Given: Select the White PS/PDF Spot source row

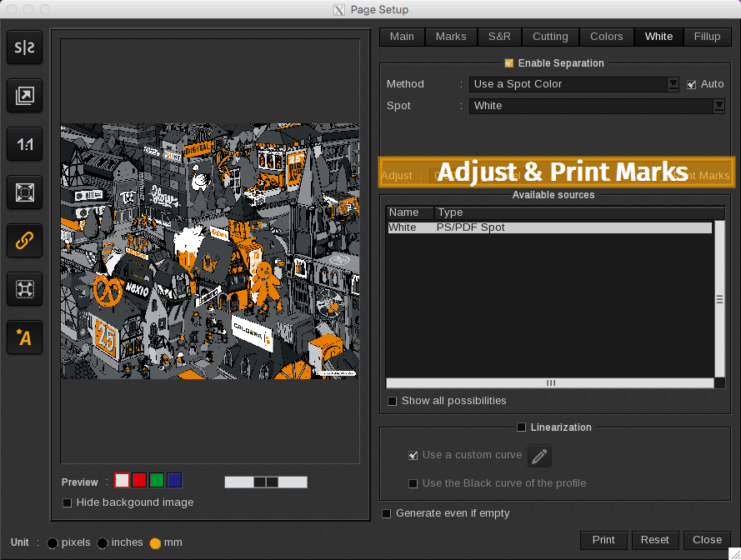Looking at the screenshot, I should click(548, 227).
